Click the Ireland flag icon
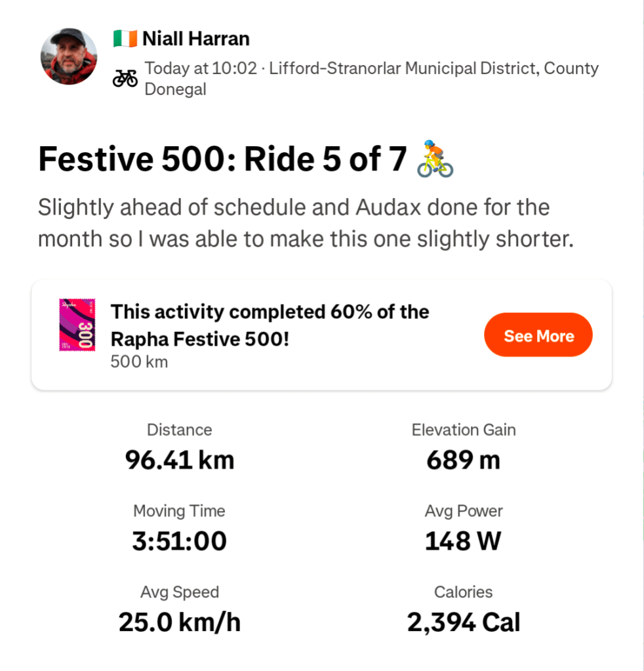This screenshot has height=671, width=644. (x=125, y=39)
